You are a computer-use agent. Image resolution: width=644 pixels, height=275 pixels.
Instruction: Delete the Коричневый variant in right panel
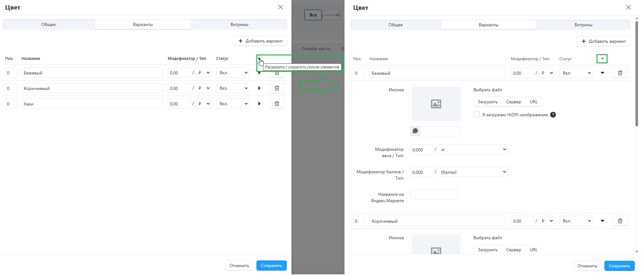620,221
